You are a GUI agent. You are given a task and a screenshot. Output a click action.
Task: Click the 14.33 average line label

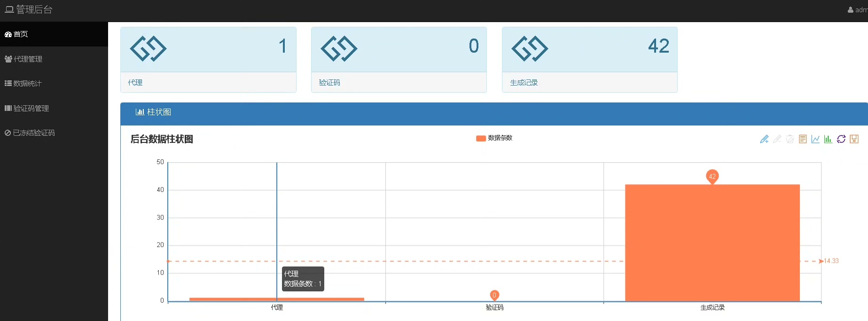pos(831,261)
